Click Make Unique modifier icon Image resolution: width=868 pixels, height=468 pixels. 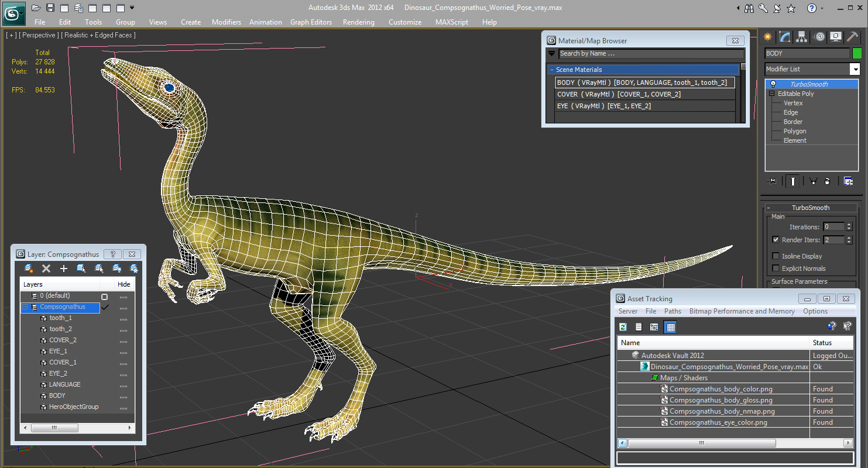click(x=813, y=181)
